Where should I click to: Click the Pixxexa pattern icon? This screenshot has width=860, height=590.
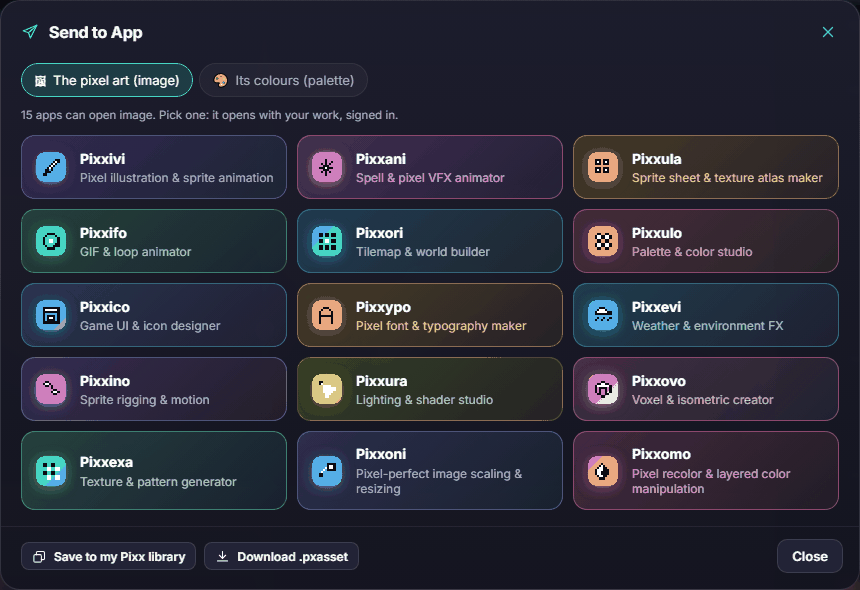coord(51,471)
